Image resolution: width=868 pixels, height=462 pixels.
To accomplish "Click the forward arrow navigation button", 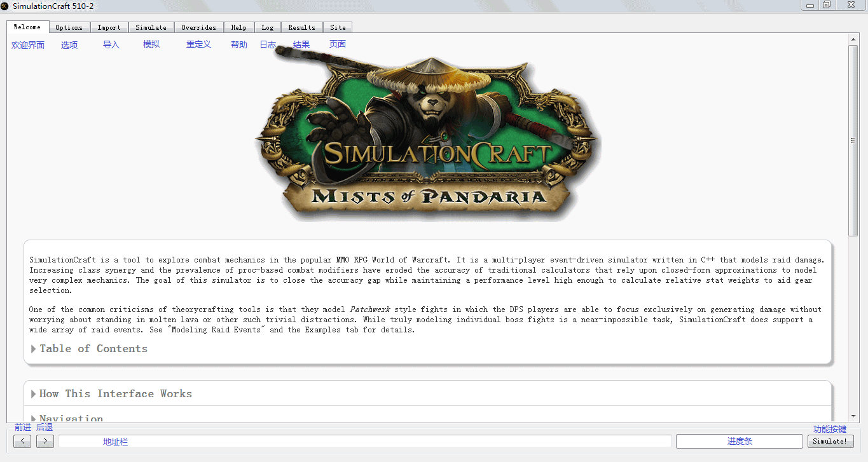I will pos(45,441).
